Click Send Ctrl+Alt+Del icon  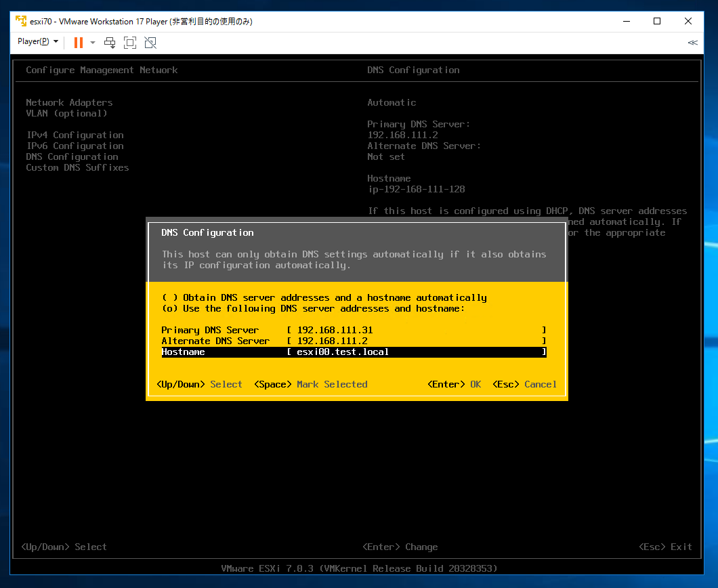tap(110, 43)
